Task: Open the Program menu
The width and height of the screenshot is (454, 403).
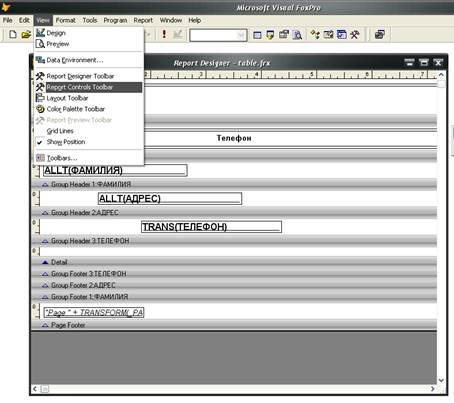Action: (115, 20)
